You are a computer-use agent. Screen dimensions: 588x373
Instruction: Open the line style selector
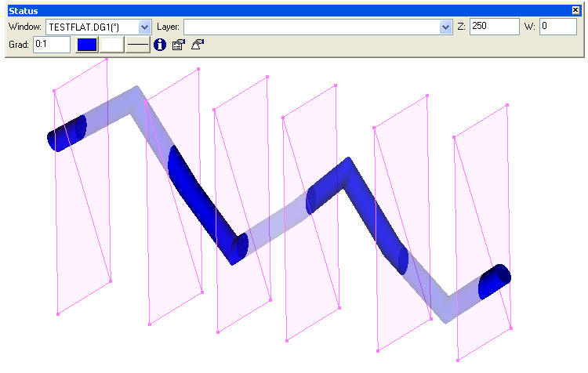click(138, 45)
